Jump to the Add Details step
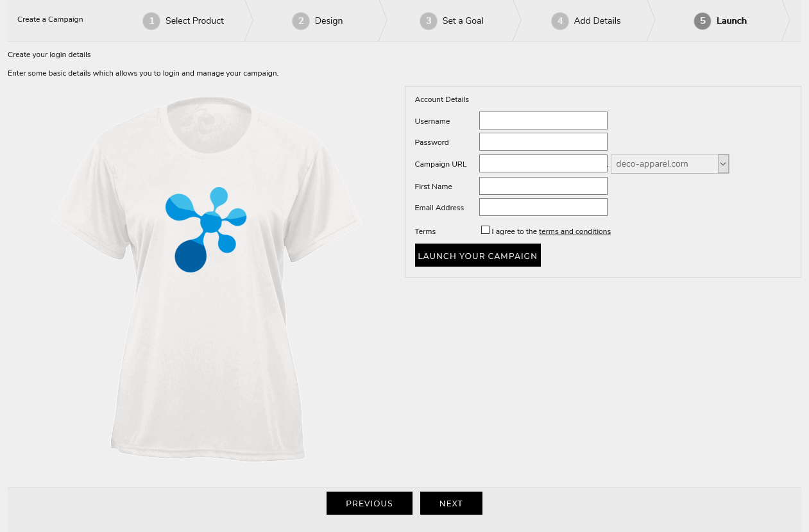Image resolution: width=809 pixels, height=532 pixels. (597, 21)
